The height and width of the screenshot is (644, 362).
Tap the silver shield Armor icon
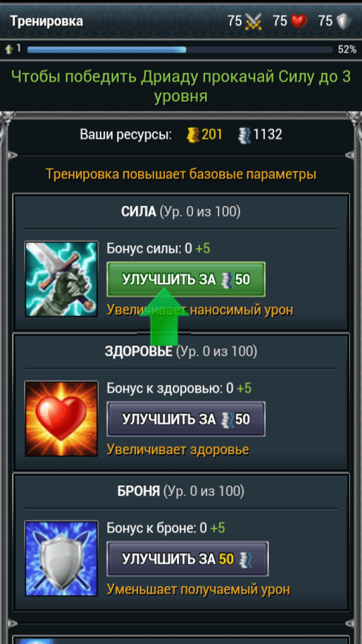tap(61, 558)
